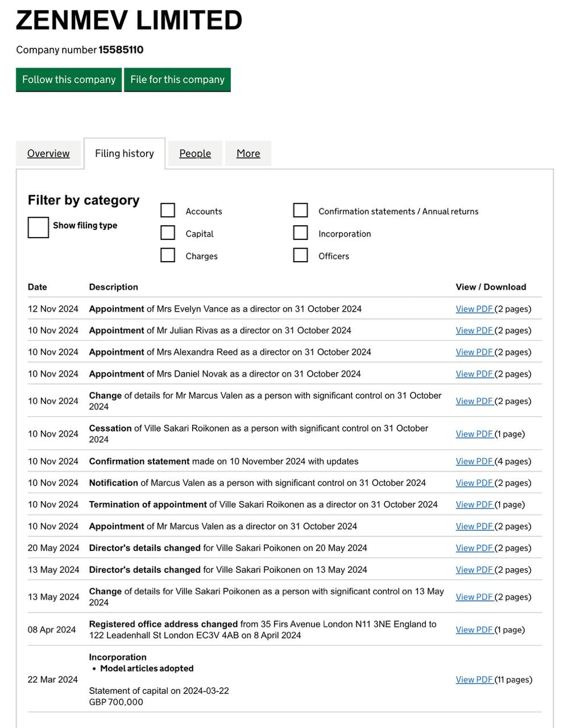View PDF for termination of Ville Sakari Roikonen

pyautogui.click(x=474, y=504)
